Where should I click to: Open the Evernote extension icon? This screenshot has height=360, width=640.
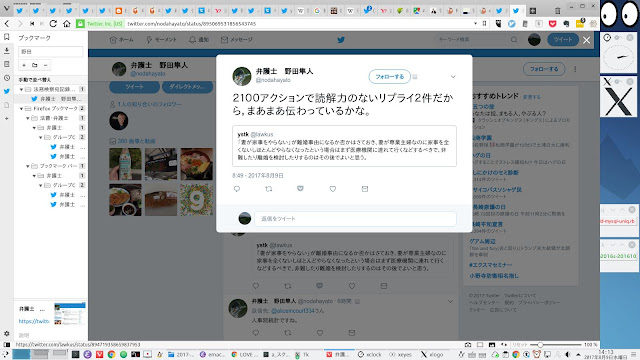tap(566, 24)
